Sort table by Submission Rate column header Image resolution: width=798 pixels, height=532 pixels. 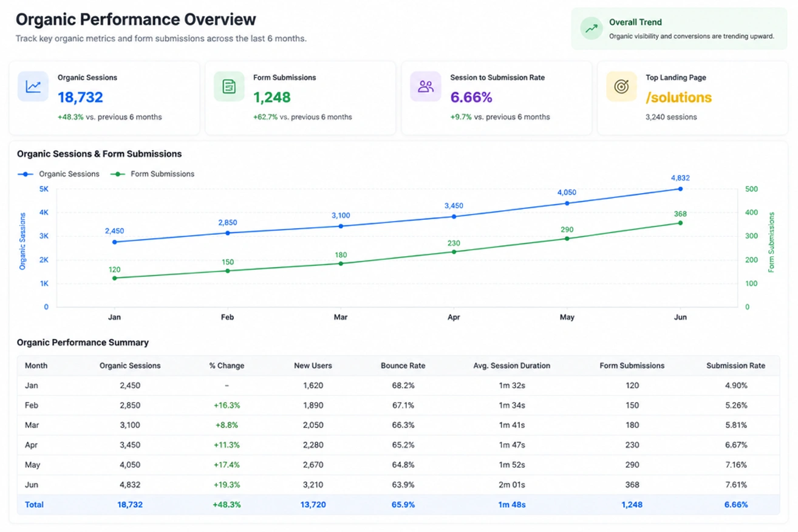tap(735, 366)
